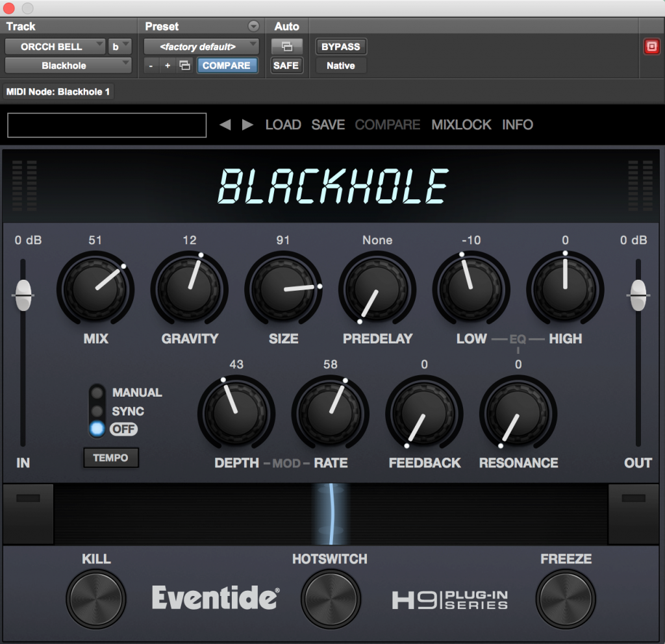
Task: Click the right ribbon end button
Action: (x=634, y=514)
